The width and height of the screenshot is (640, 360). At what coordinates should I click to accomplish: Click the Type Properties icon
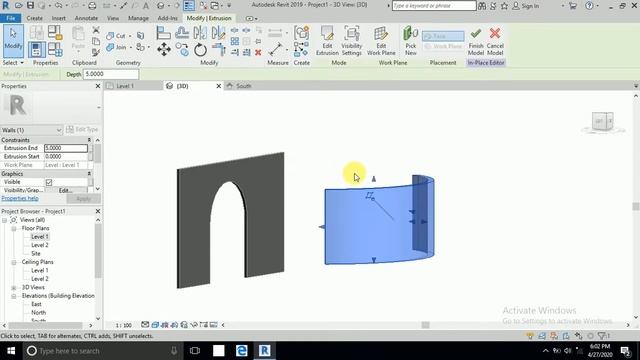[36, 33]
